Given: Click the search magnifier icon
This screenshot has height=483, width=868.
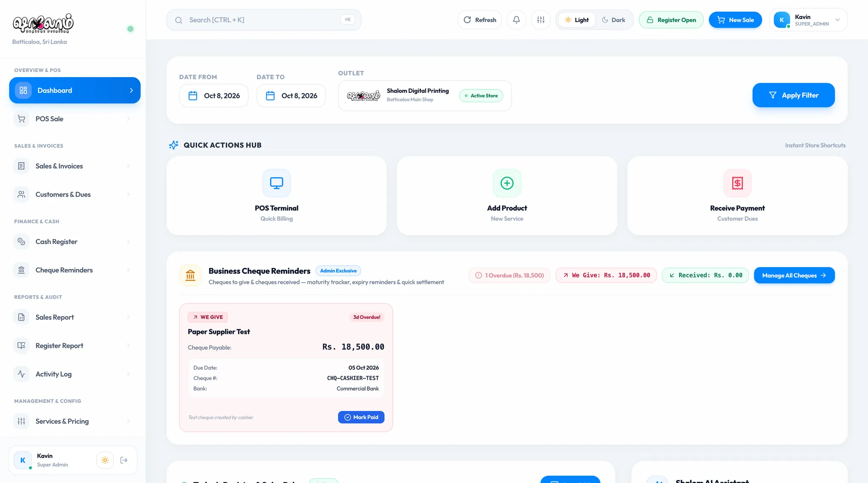Looking at the screenshot, I should tap(178, 20).
